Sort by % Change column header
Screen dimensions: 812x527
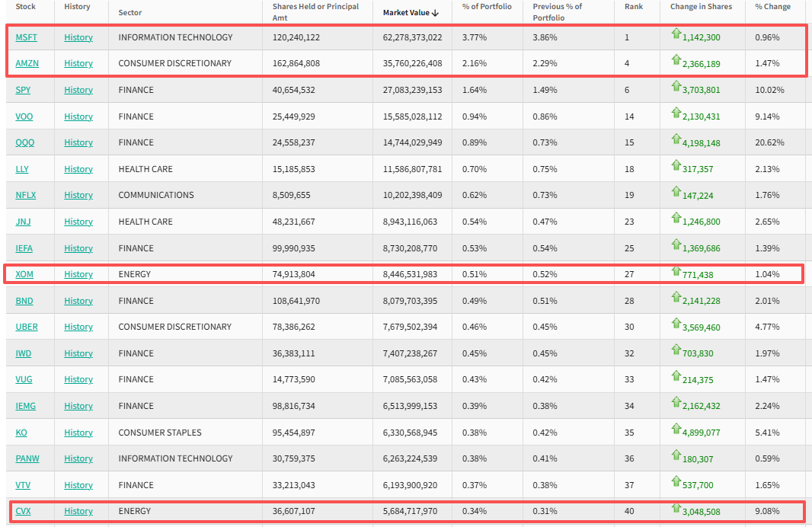pos(772,7)
